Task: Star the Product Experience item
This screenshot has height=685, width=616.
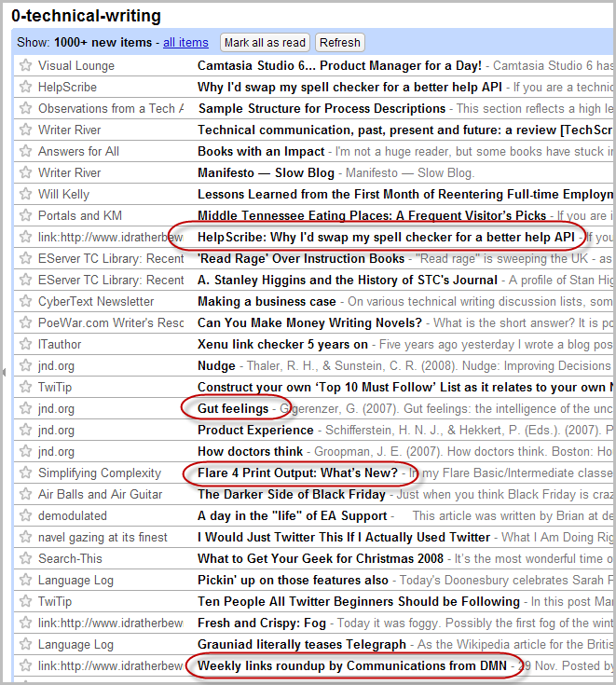Action: [26, 430]
